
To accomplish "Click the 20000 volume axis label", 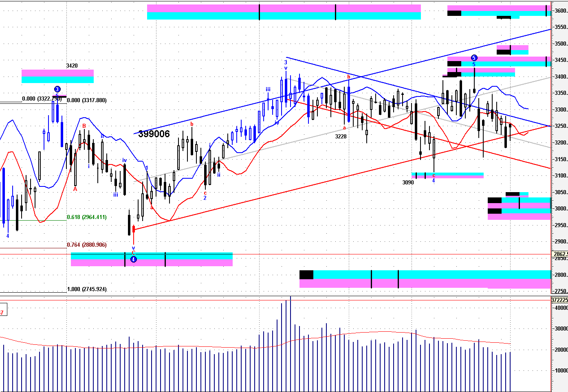I will point(561,350).
